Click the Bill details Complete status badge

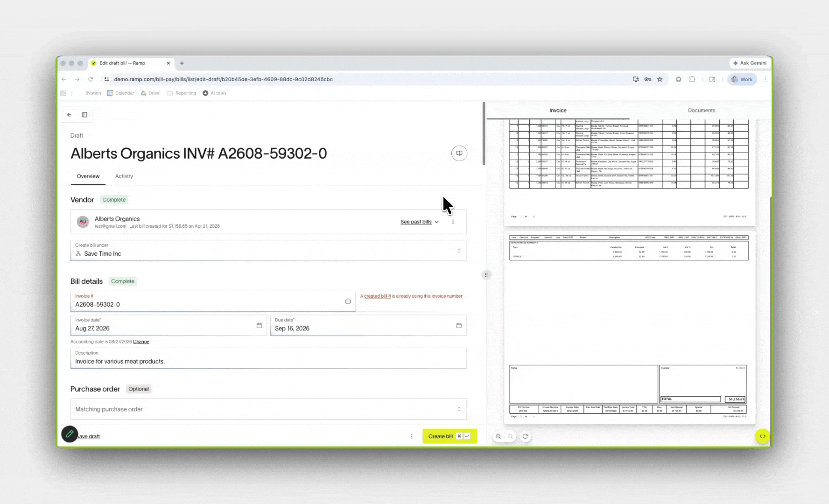[123, 281]
